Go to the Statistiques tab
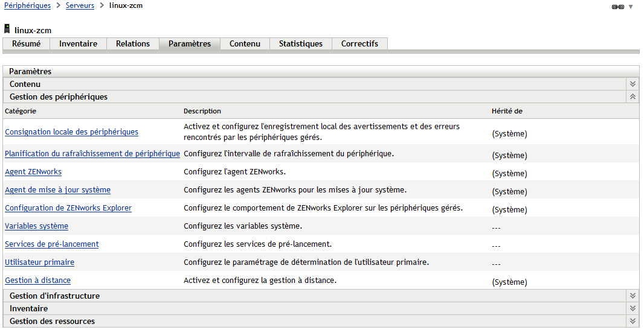 [x=300, y=44]
